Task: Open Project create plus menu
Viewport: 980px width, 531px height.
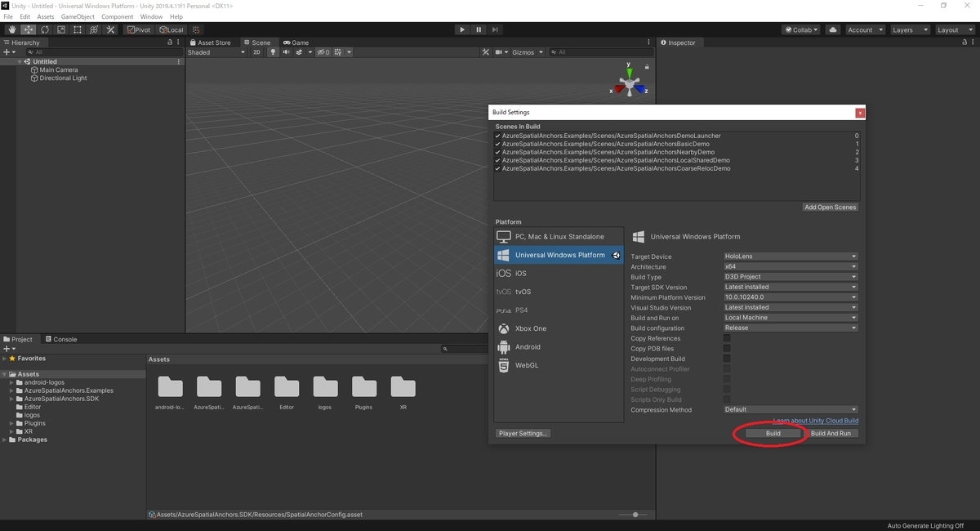Action: (9, 349)
